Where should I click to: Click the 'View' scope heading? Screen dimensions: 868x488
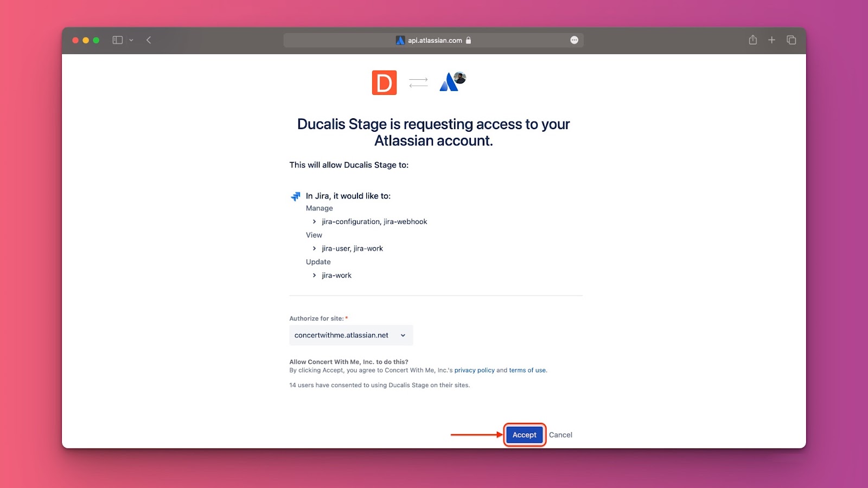[314, 235]
